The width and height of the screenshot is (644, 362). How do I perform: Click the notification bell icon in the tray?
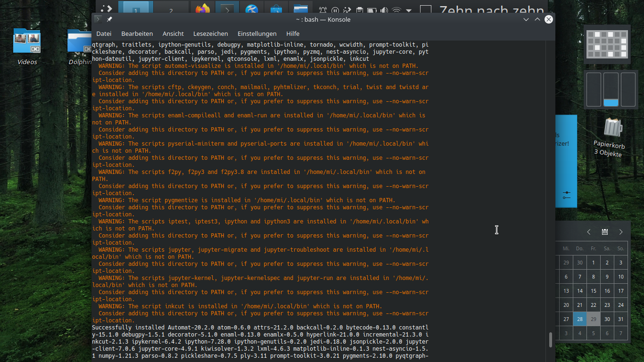(323, 10)
